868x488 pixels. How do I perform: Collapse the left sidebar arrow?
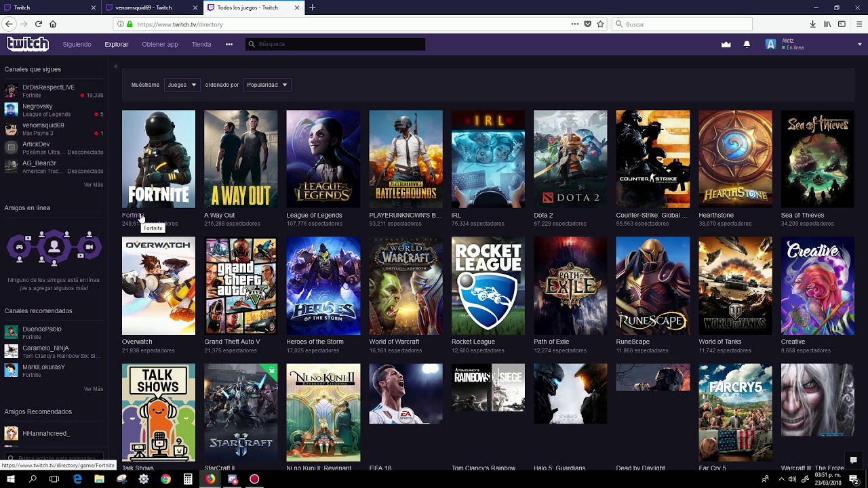[115, 66]
